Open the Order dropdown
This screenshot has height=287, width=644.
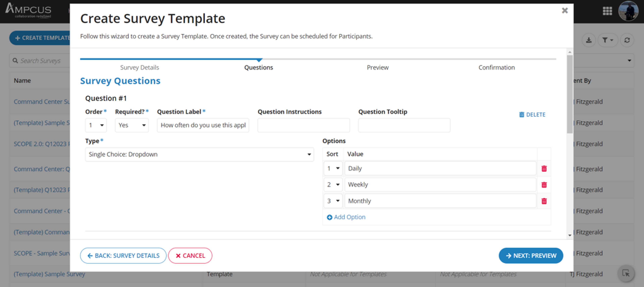tap(96, 125)
